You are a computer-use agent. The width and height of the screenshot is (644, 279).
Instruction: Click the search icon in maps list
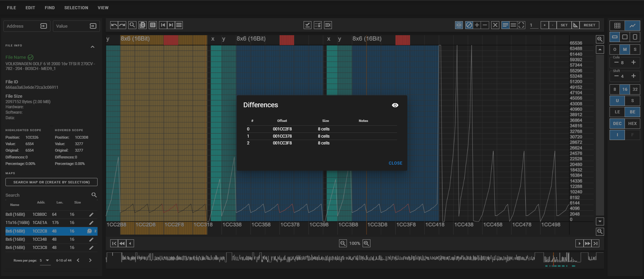(x=94, y=195)
